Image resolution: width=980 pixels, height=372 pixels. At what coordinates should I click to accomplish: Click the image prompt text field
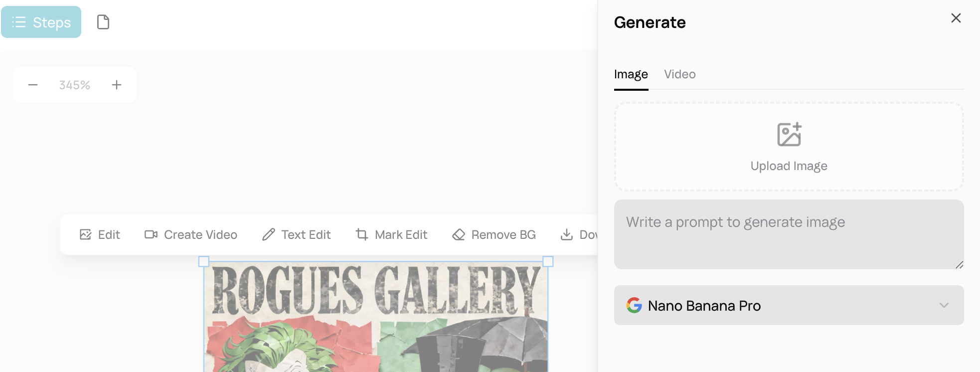point(789,234)
